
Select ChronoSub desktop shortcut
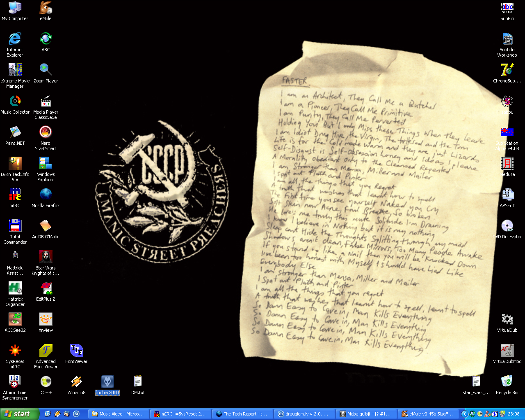point(507,73)
